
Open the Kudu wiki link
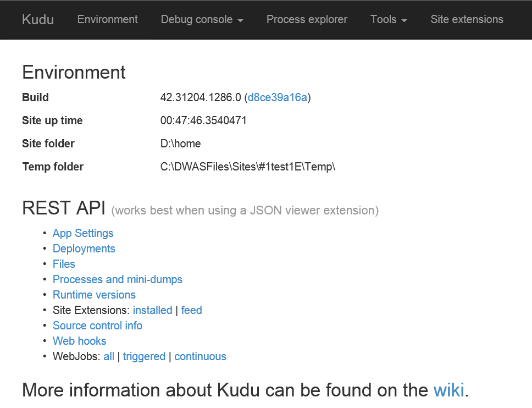449,390
